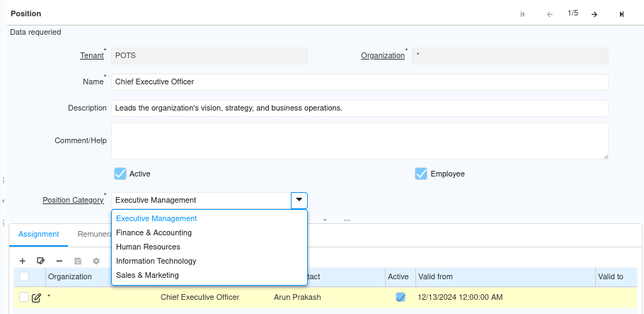Select the Arun Prakash row checkbox
The image size is (644, 314).
pos(24,297)
